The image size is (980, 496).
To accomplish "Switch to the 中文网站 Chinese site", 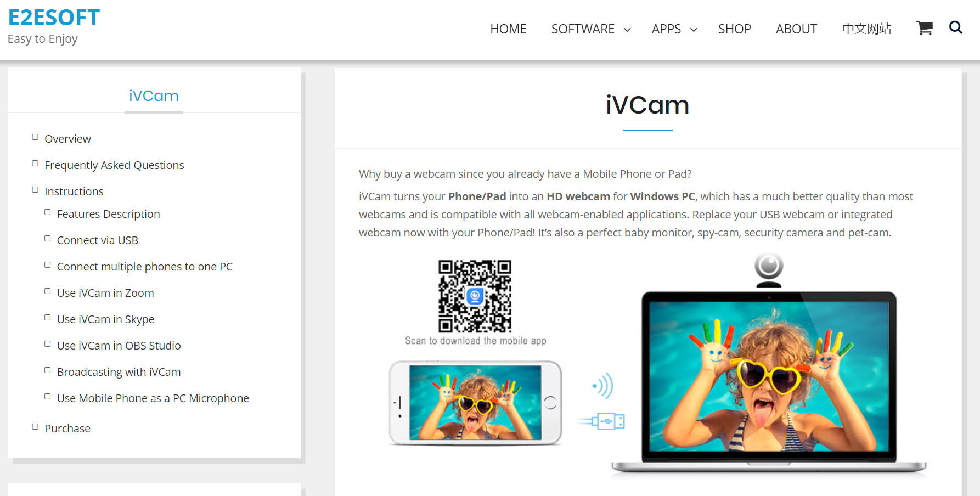I will coord(866,29).
